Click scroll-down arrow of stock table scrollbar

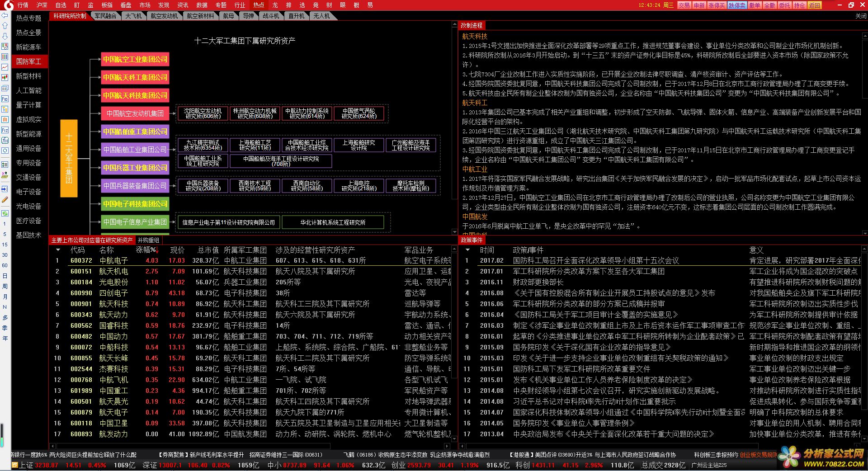point(455,438)
